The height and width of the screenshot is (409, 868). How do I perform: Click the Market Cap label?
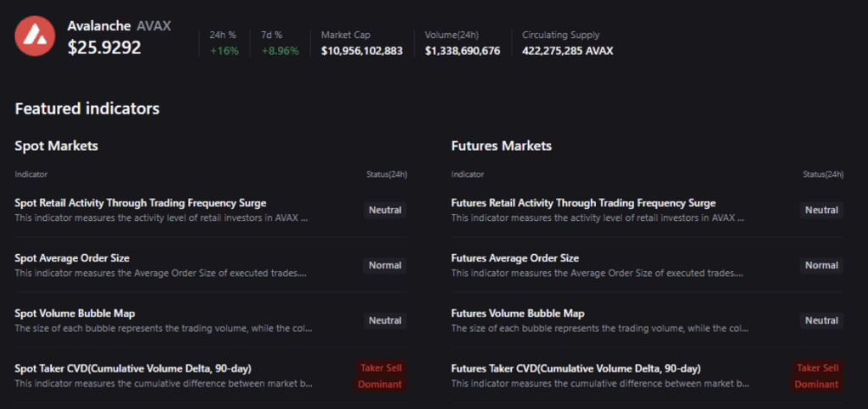[346, 35]
